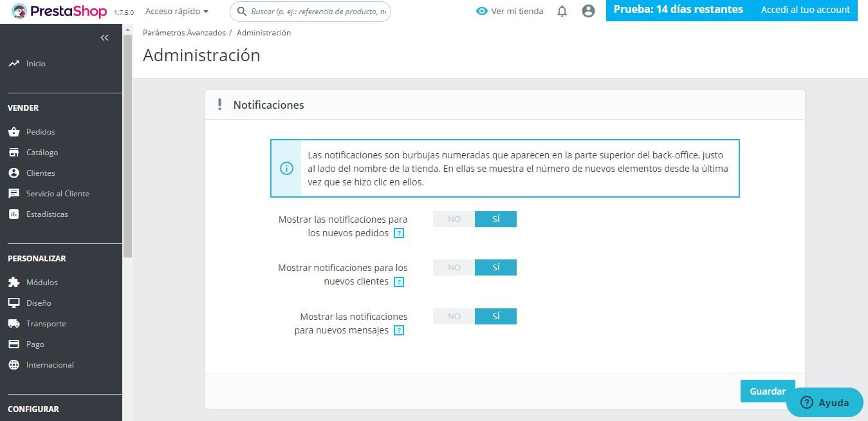Save settings with the Guardar button
The width and height of the screenshot is (868, 421).
click(x=767, y=391)
